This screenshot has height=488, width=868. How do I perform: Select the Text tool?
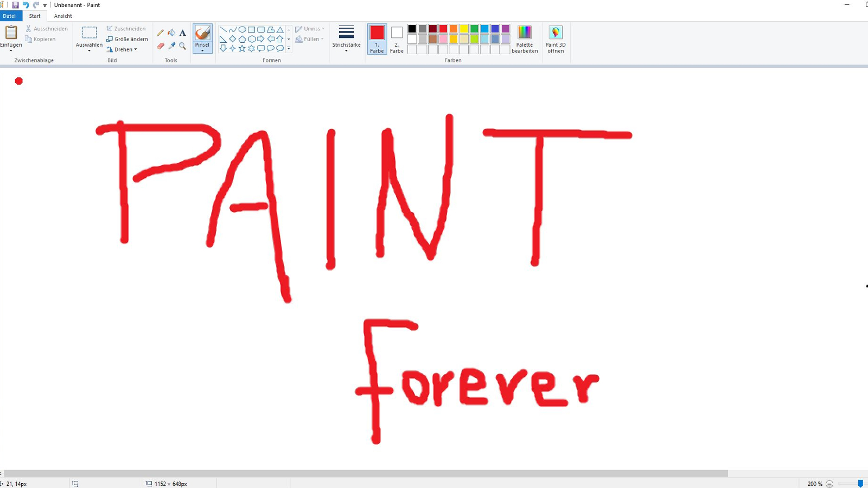(183, 33)
